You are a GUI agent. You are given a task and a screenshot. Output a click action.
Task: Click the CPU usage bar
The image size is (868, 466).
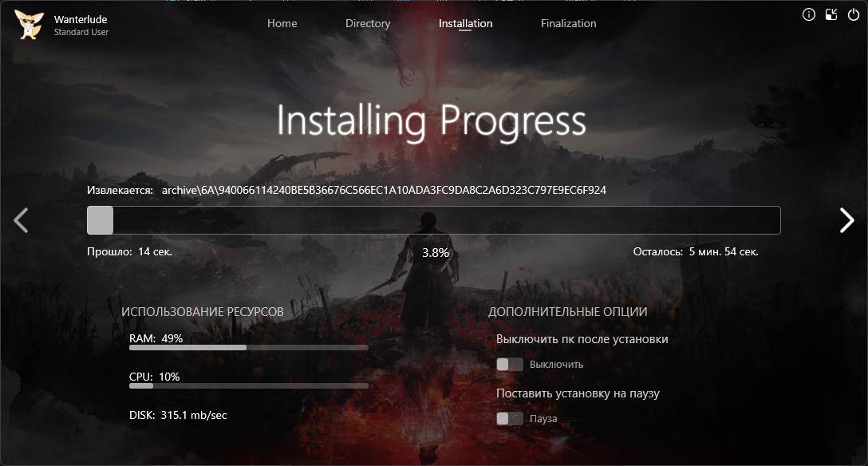(249, 385)
